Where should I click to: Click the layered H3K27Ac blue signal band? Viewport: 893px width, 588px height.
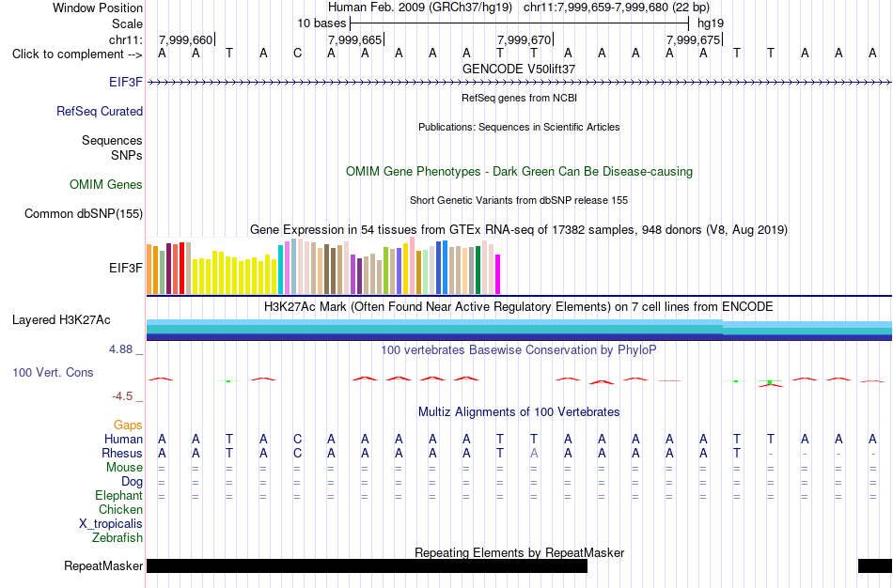click(519, 330)
